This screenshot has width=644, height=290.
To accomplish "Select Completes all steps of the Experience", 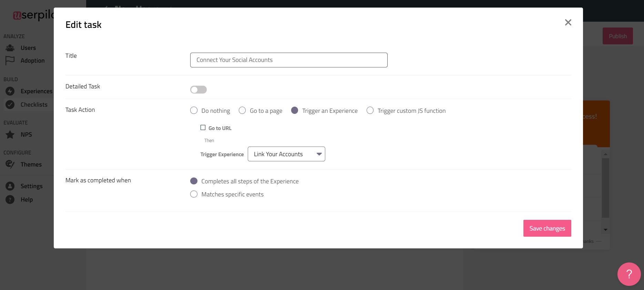I will (x=194, y=181).
